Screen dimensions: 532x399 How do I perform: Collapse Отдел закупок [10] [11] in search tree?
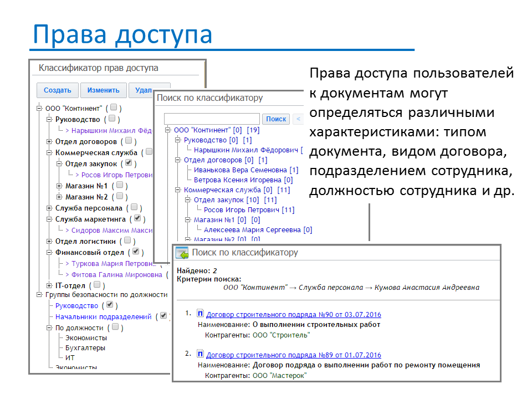(187, 200)
